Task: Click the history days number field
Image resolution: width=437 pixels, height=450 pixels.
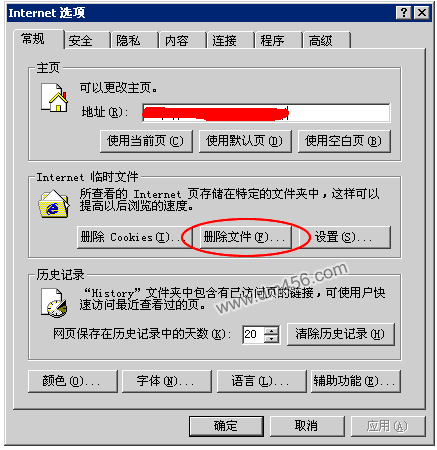Action: 254,334
